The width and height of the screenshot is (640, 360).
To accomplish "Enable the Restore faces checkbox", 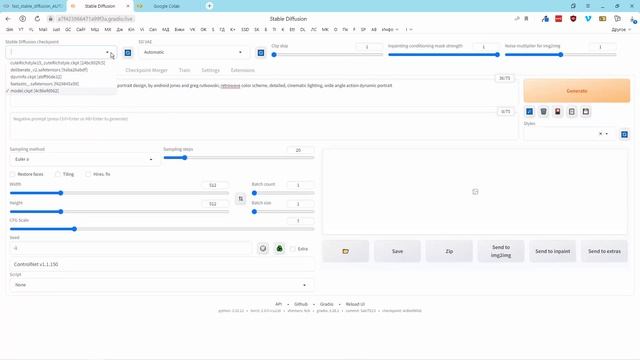I will tap(12, 174).
